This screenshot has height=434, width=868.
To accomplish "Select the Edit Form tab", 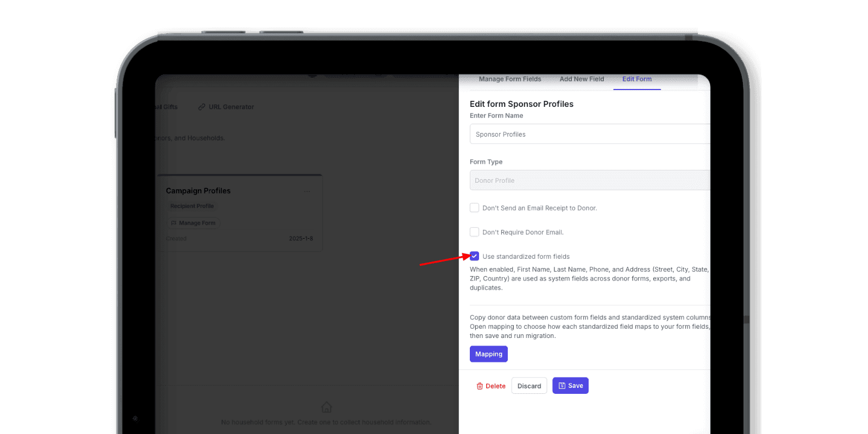I will point(636,79).
